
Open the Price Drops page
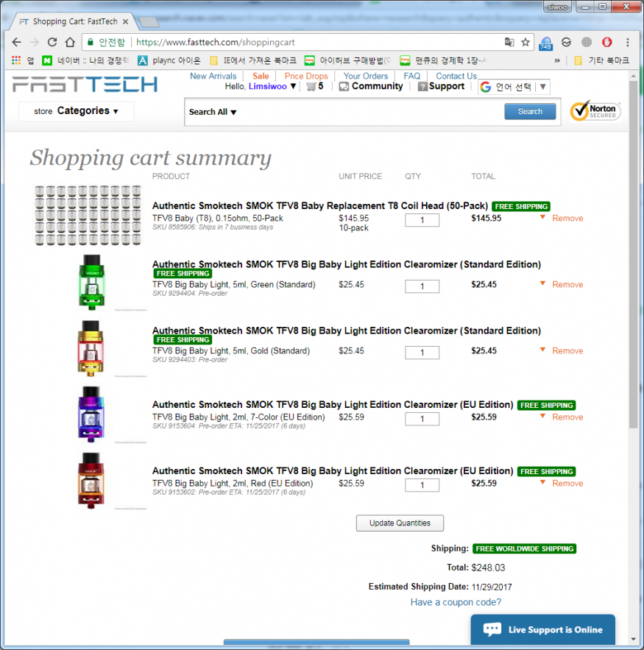pyautogui.click(x=306, y=76)
